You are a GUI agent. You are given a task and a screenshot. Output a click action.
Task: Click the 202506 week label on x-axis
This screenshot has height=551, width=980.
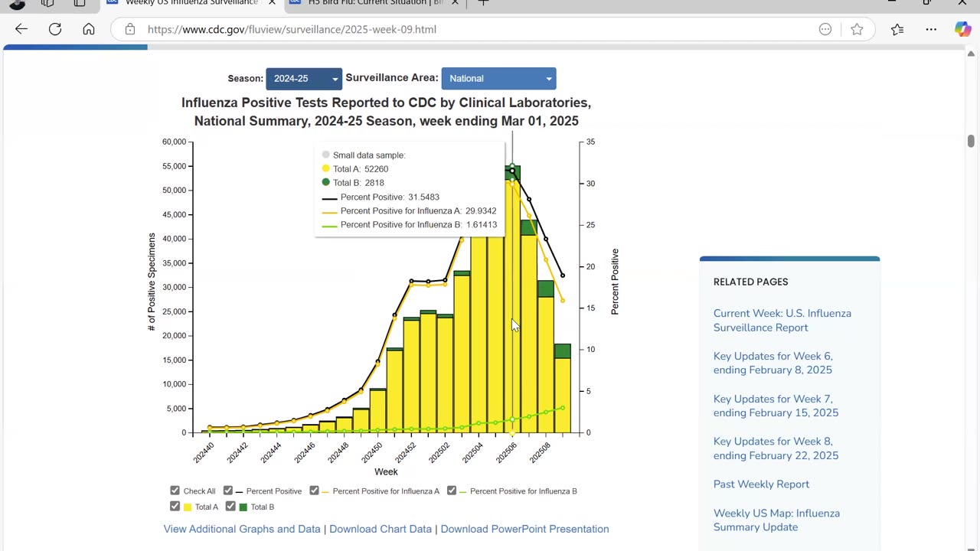tap(507, 452)
